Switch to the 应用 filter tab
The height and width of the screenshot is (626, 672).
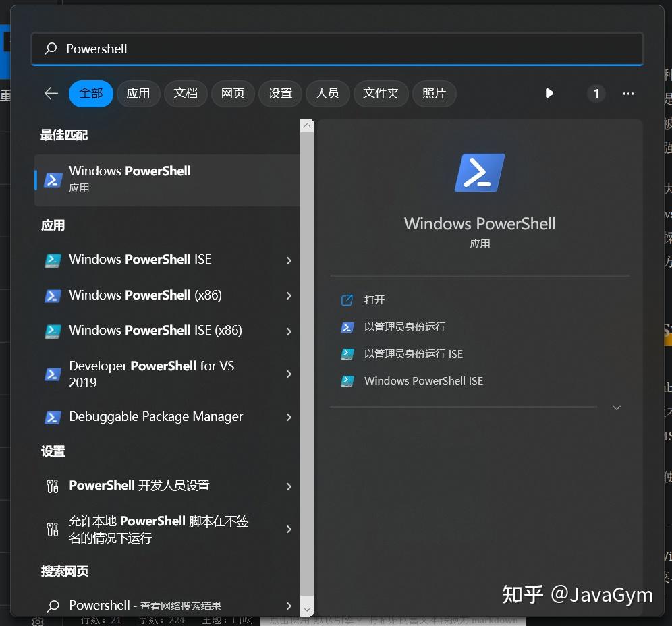click(138, 93)
